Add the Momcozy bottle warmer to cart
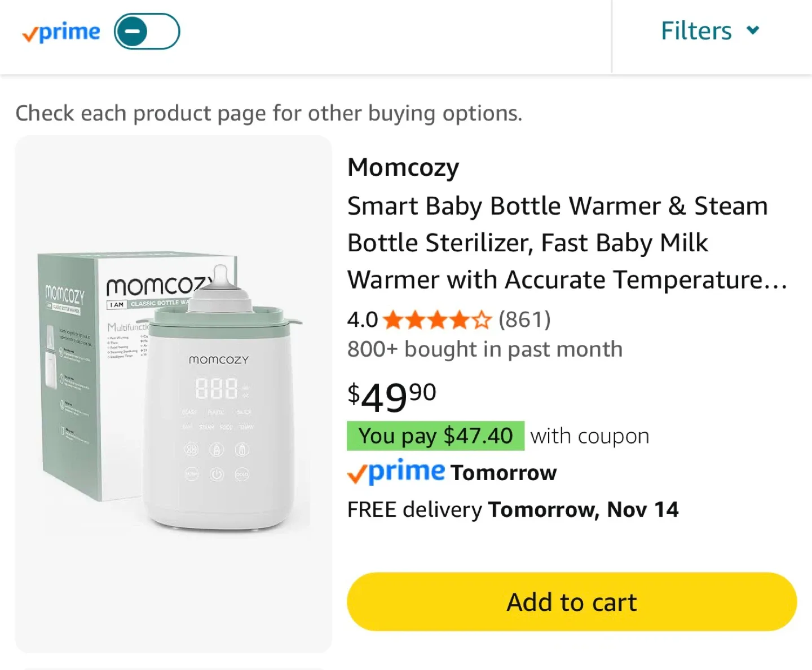 tap(571, 601)
